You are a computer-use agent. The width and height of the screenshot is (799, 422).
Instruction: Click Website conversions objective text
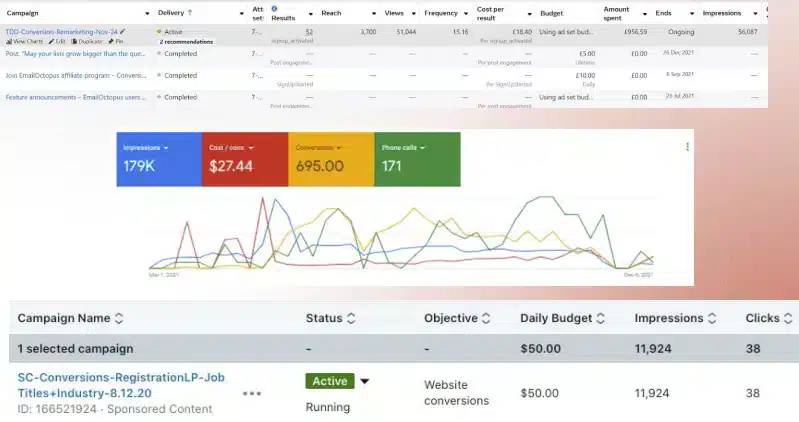pyautogui.click(x=457, y=393)
